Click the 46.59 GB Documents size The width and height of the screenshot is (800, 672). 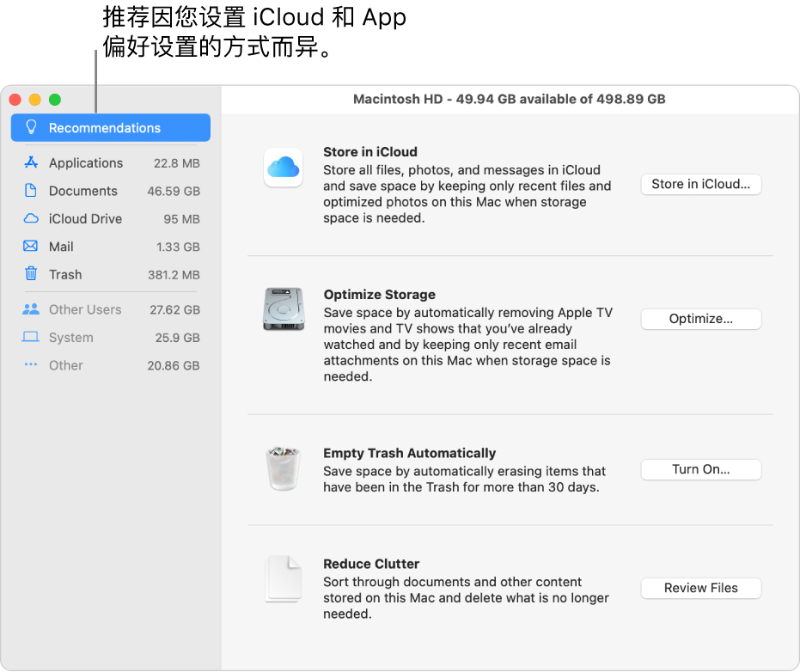click(174, 191)
